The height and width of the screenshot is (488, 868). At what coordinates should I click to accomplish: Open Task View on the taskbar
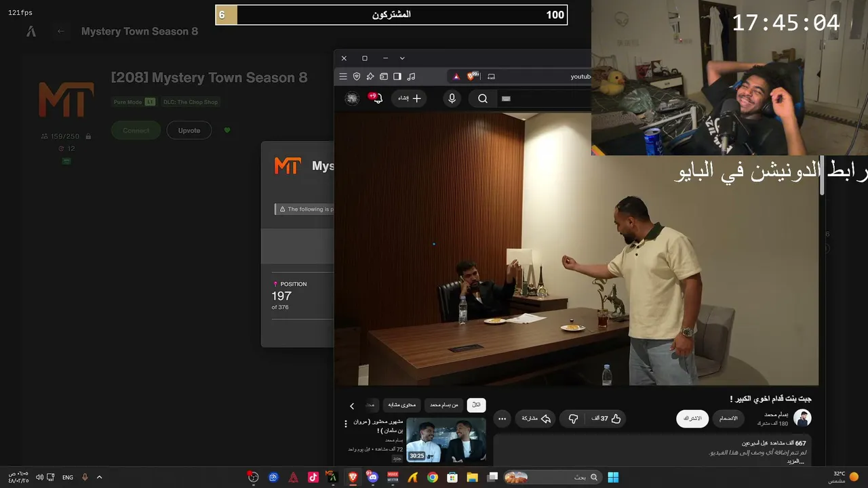point(492,477)
